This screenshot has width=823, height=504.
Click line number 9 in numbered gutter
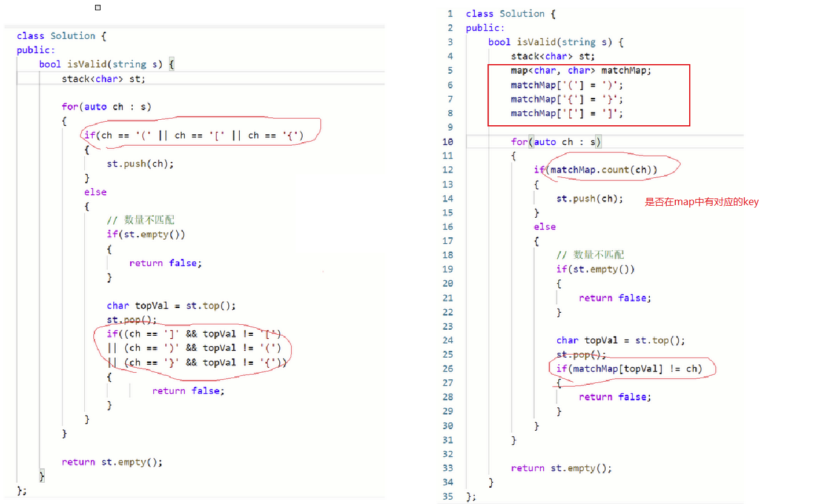450,127
